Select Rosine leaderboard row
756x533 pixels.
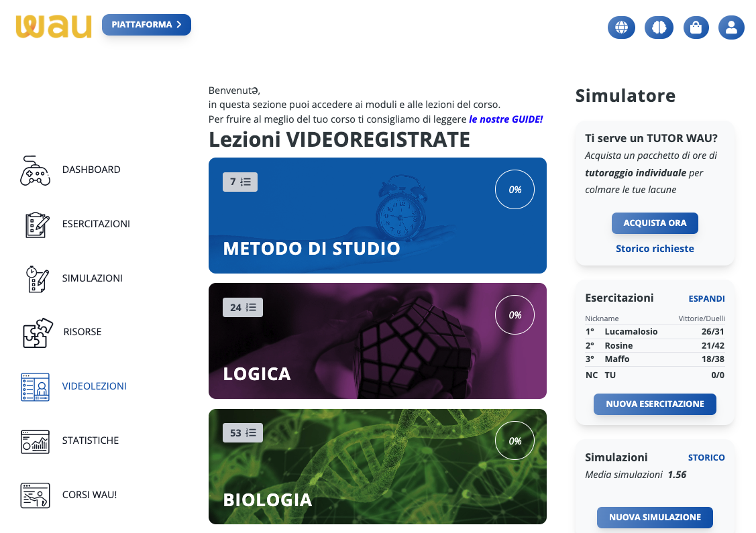[655, 345]
